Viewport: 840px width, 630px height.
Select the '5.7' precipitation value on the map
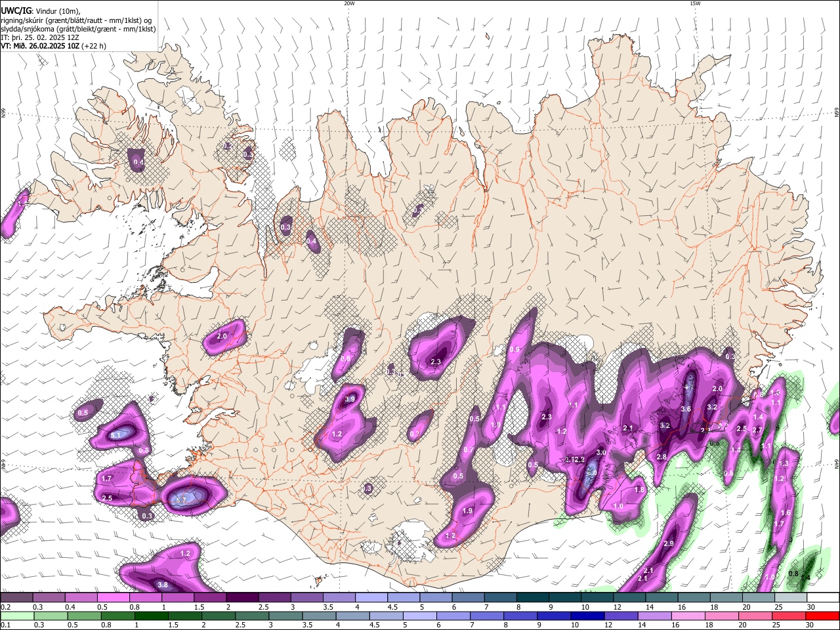[182, 500]
